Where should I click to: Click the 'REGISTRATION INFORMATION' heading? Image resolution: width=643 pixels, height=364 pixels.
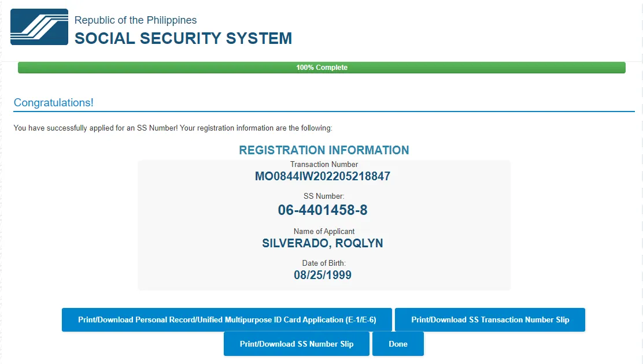pyautogui.click(x=324, y=150)
